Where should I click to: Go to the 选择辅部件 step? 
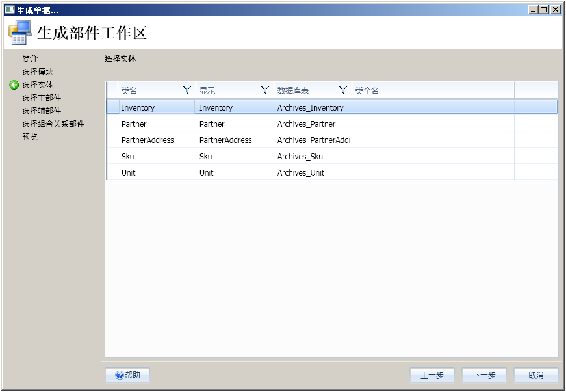click(x=42, y=111)
